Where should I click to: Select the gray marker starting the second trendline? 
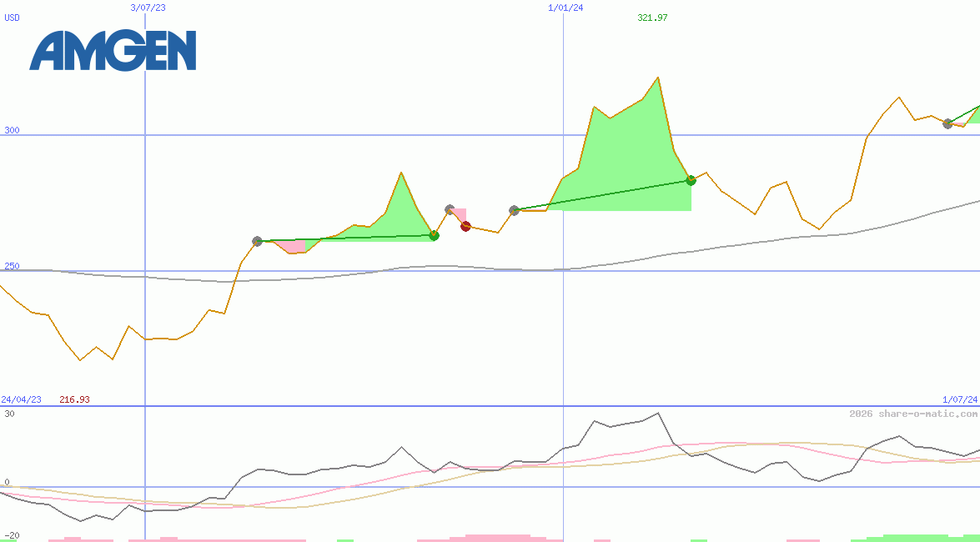click(x=514, y=210)
